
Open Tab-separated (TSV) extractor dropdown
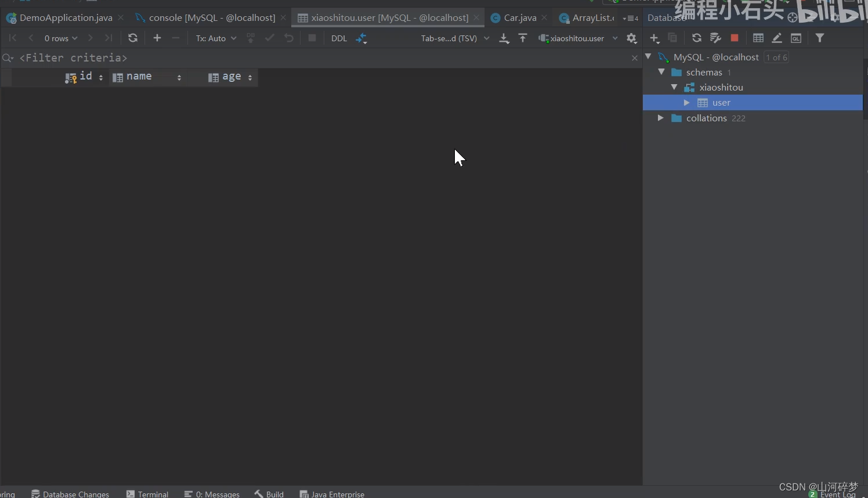coord(455,38)
